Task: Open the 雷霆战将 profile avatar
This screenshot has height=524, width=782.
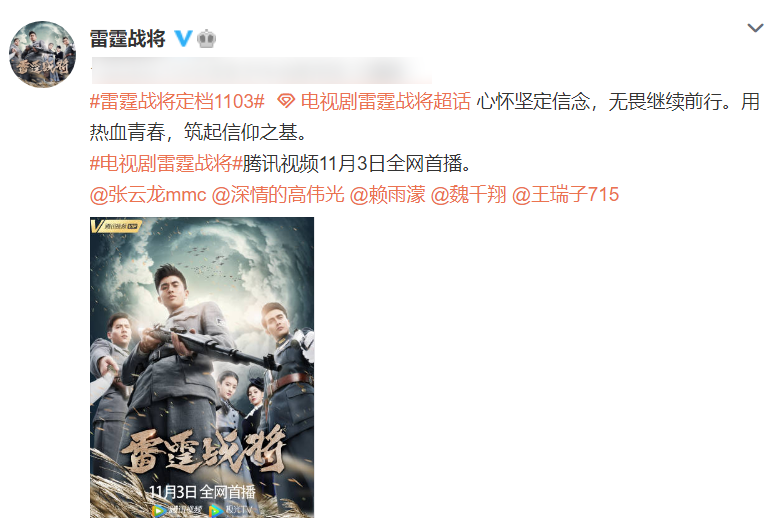Action: click(42, 54)
